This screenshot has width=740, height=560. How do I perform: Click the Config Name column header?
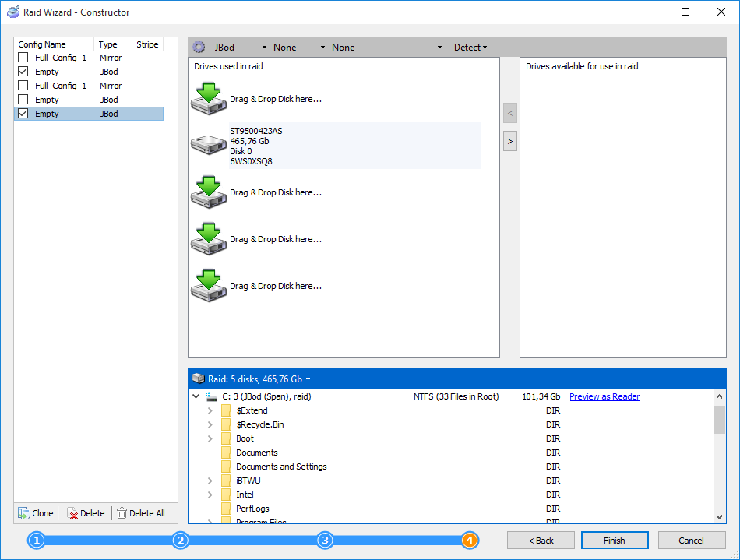click(55, 44)
